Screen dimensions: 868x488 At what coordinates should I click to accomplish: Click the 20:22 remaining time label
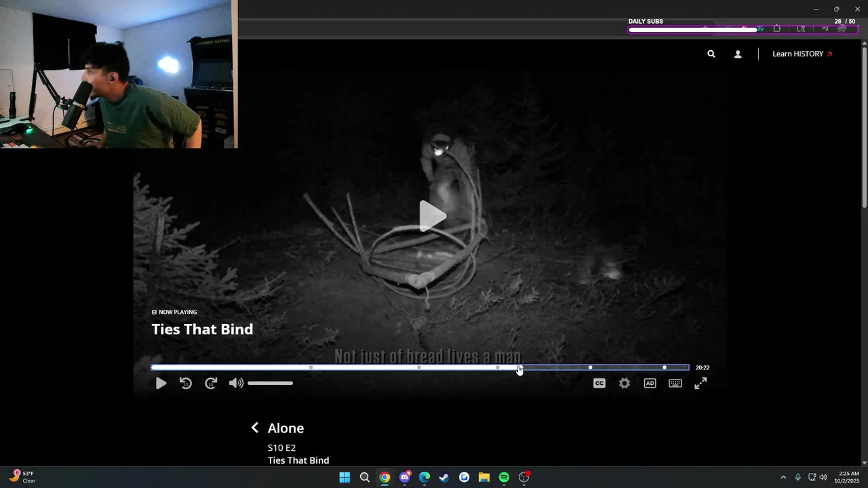click(703, 368)
